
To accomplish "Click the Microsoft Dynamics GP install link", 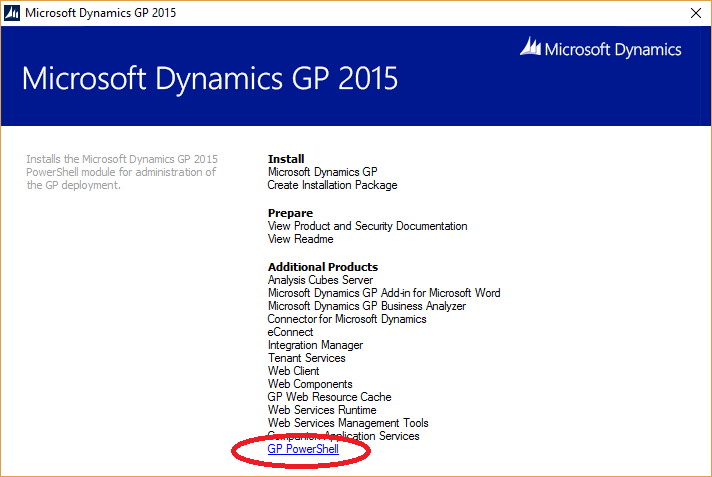I will coord(322,172).
